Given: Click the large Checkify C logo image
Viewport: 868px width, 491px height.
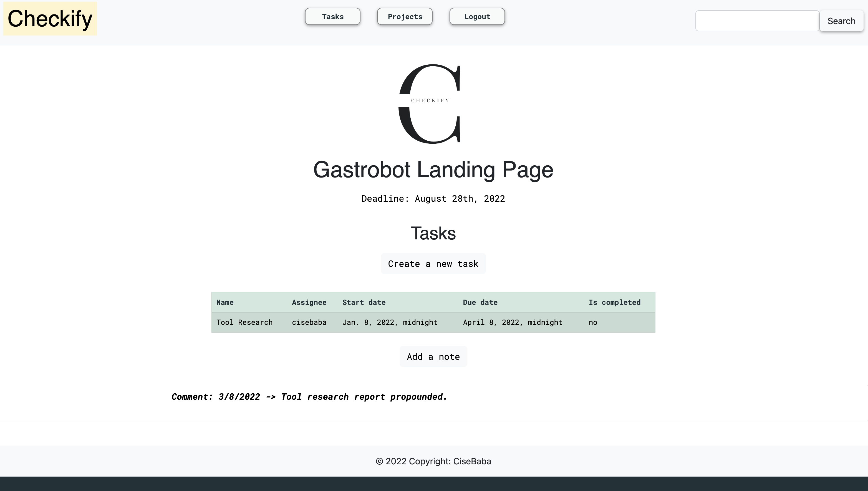Looking at the screenshot, I should tap(430, 104).
